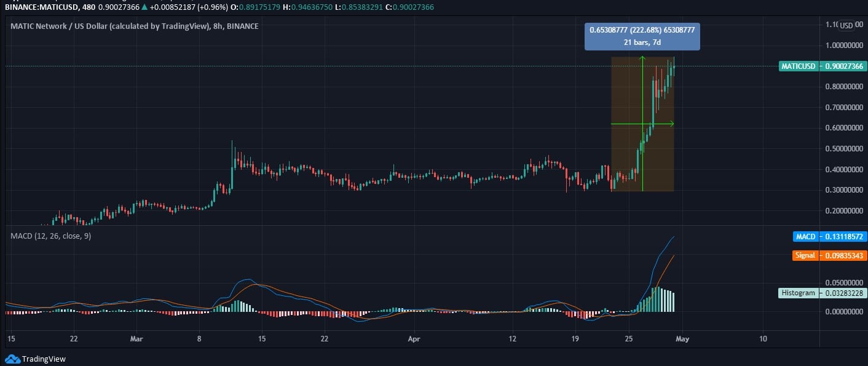Viewport: 868px width, 366px height.
Task: Select the blue measurement info tooltip
Action: point(642,36)
